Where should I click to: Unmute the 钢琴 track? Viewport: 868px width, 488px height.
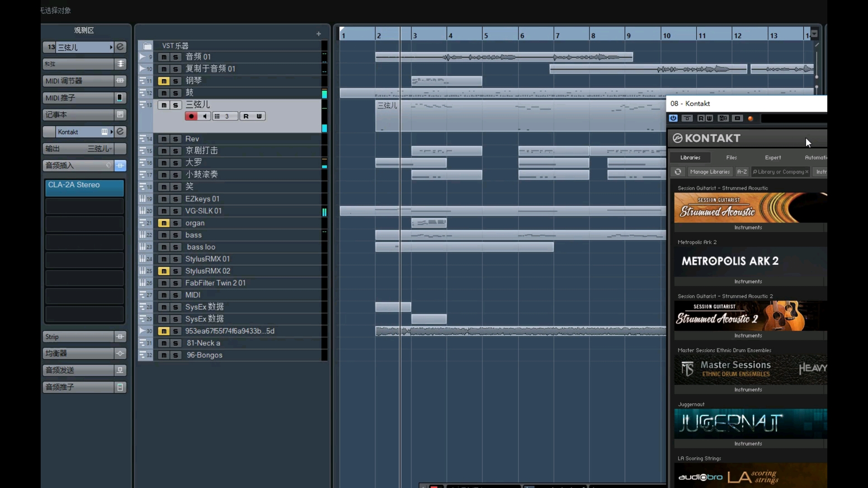coord(164,81)
